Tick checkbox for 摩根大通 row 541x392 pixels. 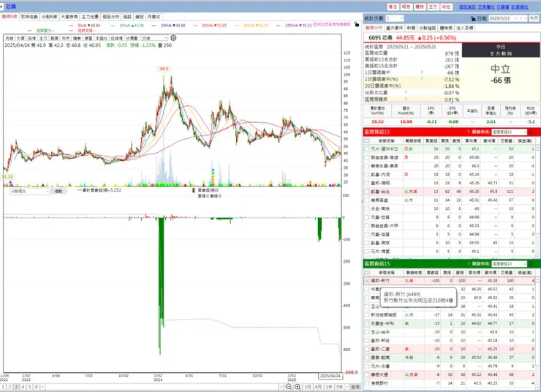click(366, 374)
